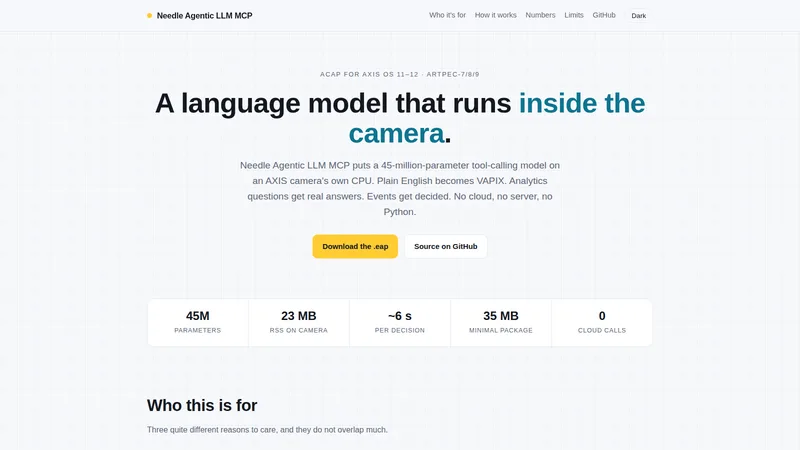800x450 pixels.
Task: Select the '35 MB' minimal package stat
Action: pyautogui.click(x=501, y=322)
